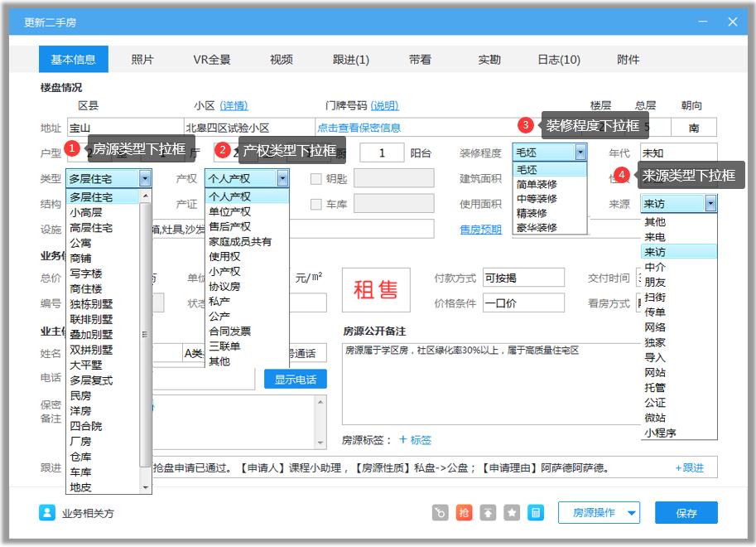Open the 日志(10) tab
This screenshot has height=547, width=756.
559,59
